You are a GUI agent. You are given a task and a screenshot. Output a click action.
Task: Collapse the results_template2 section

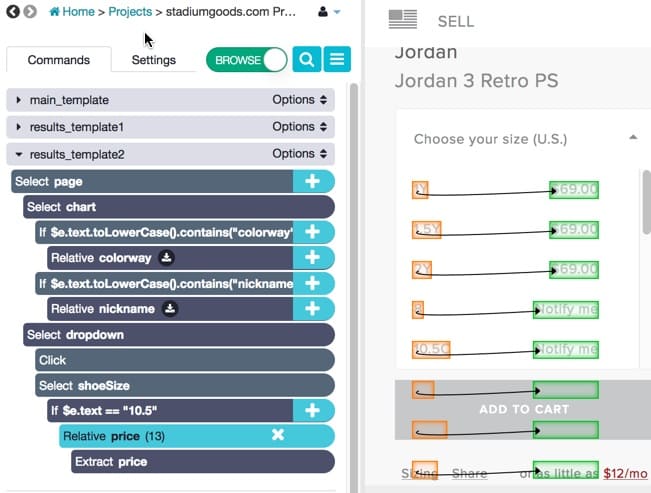[x=18, y=155]
